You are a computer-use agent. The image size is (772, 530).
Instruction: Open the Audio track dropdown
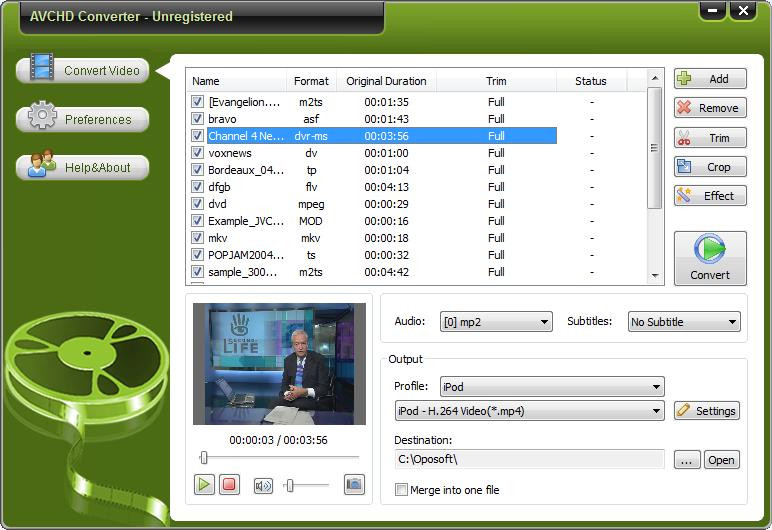click(x=496, y=322)
